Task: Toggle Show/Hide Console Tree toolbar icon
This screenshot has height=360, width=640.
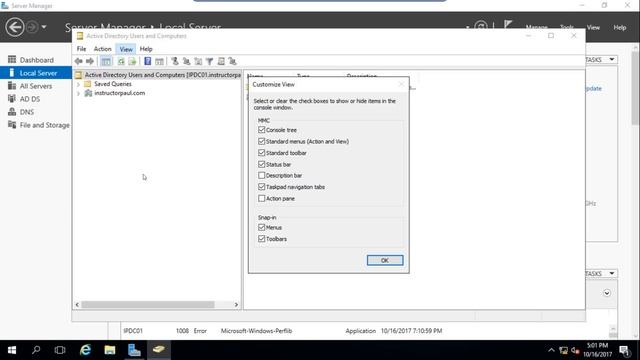Action: 106,61
